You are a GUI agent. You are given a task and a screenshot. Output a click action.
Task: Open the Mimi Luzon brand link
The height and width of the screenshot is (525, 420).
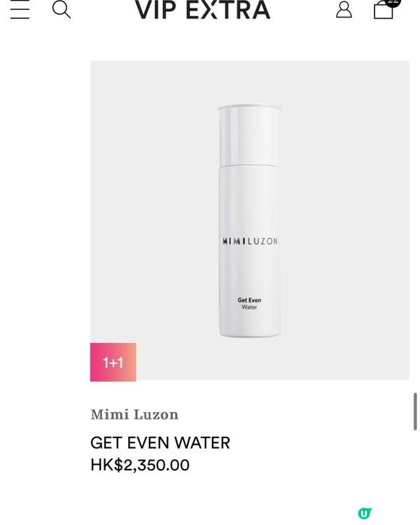[134, 414]
